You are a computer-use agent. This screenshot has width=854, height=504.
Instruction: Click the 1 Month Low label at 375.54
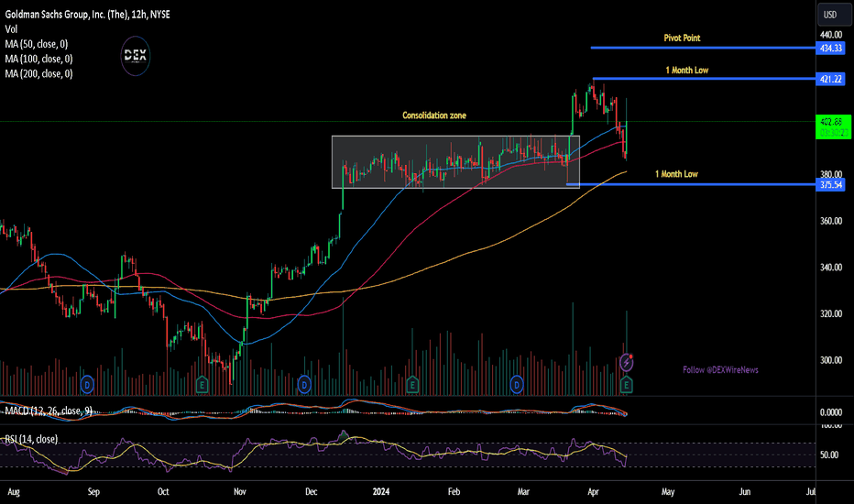676,174
